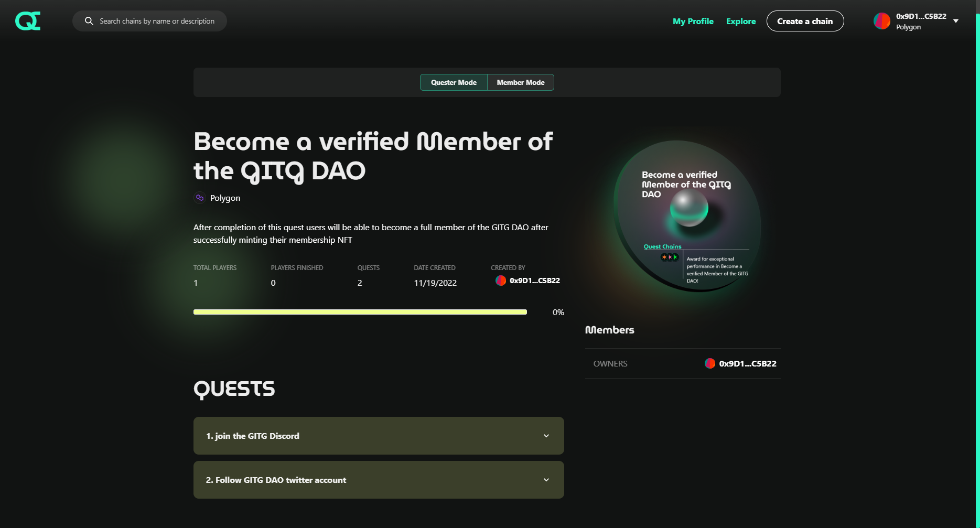Viewport: 980px width, 528px height.
Task: Click the quest completion progress bar
Action: coord(360,312)
